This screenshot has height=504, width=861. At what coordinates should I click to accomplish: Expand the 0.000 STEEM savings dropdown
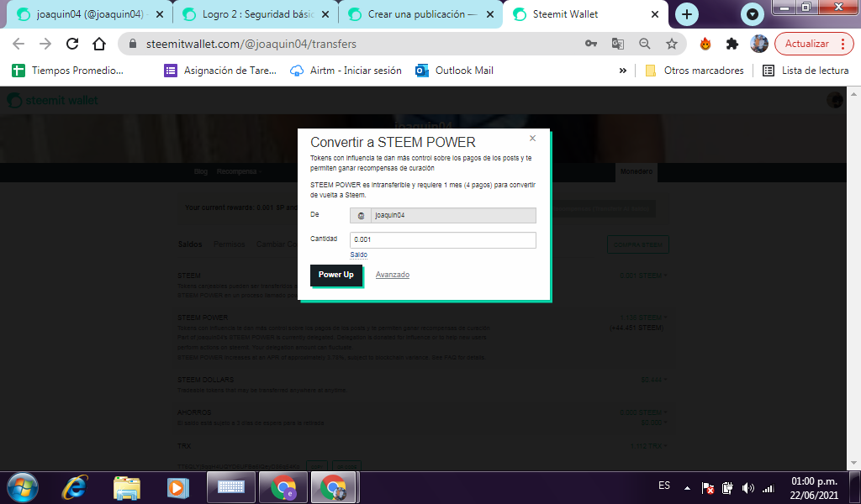[643, 412]
